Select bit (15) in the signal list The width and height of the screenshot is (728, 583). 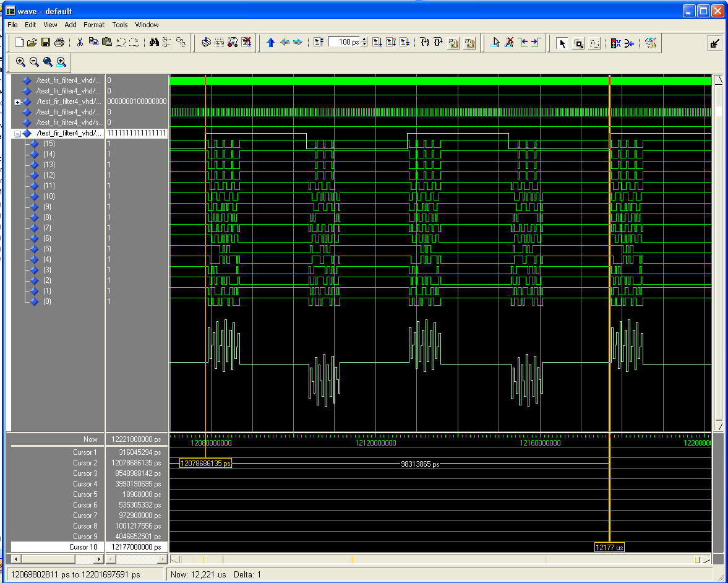point(49,144)
